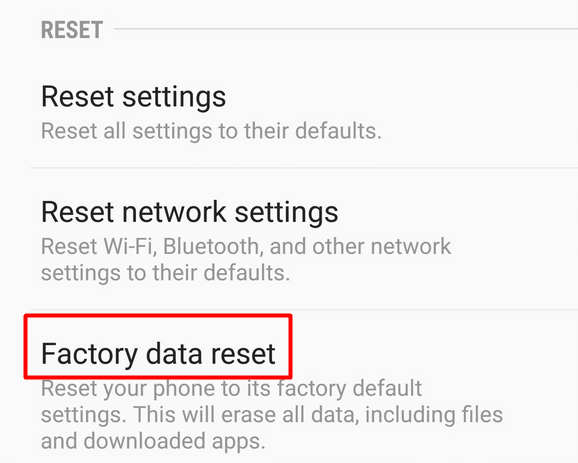The height and width of the screenshot is (463, 578).
Task: Click the word 'Wi-Fi' in network description
Action: tap(128, 246)
